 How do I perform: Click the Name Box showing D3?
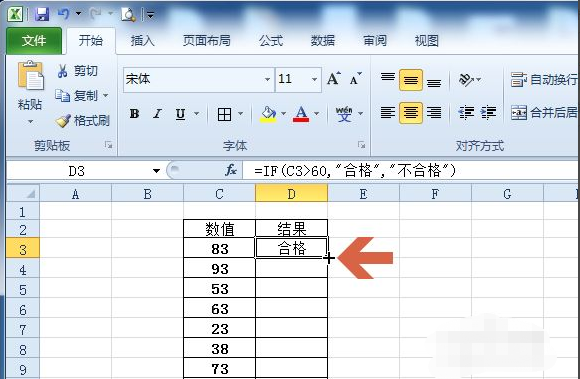(77, 171)
